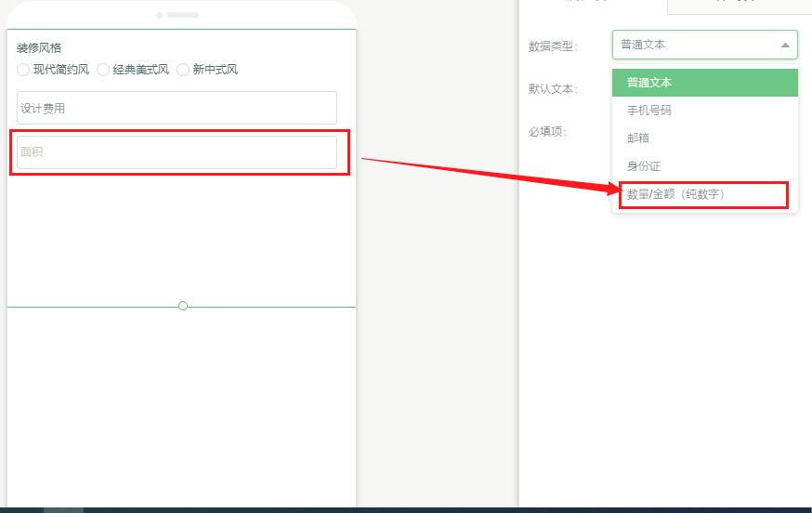Switch to the inactive gray properties tab
The image size is (812, 513).
pyautogui.click(x=739, y=5)
